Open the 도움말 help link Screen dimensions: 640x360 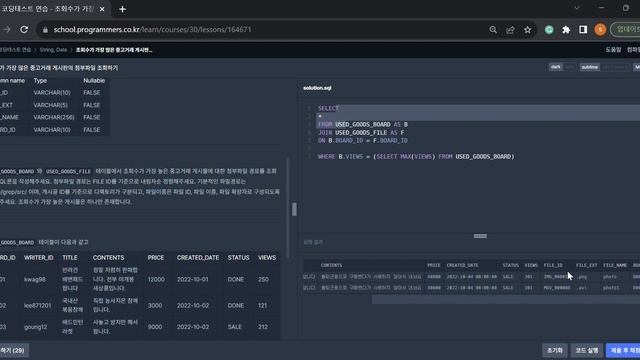pos(613,50)
